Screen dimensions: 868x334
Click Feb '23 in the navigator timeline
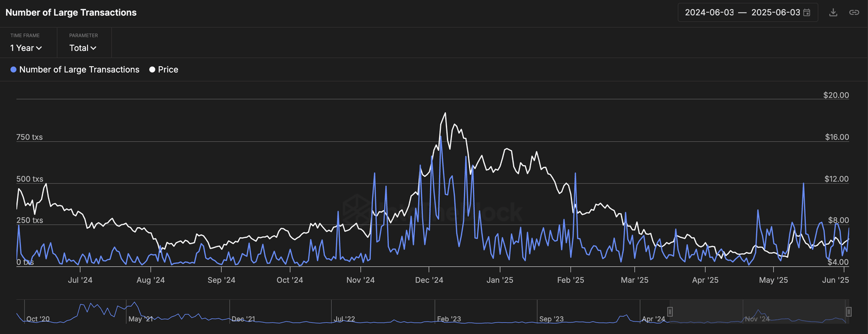(449, 319)
